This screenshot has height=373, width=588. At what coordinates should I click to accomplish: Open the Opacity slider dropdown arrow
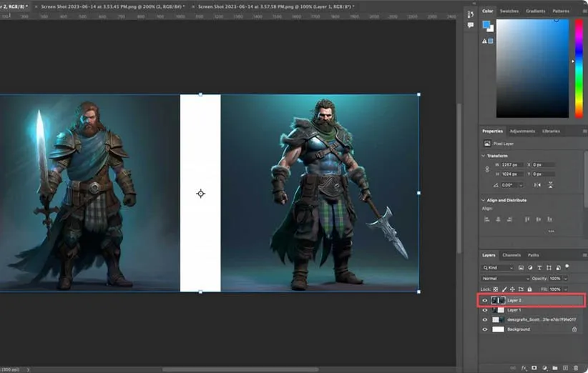[x=565, y=278]
